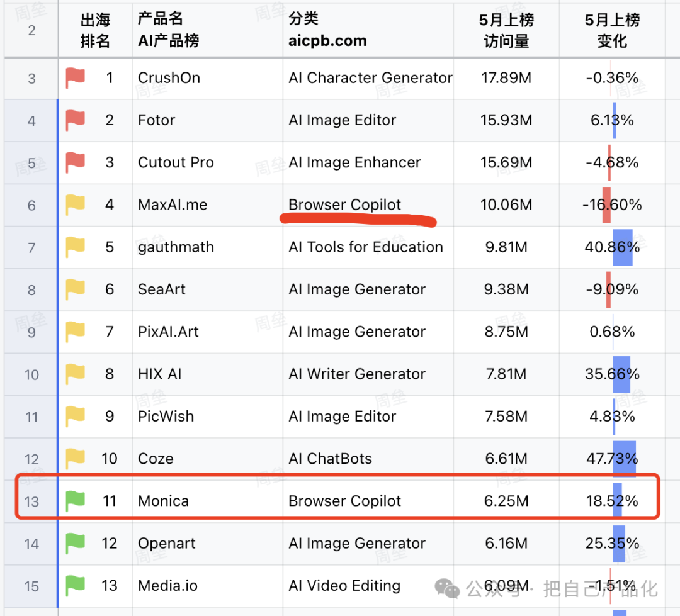Click the -16.60% change bar cell
The width and height of the screenshot is (680, 616).
click(612, 204)
